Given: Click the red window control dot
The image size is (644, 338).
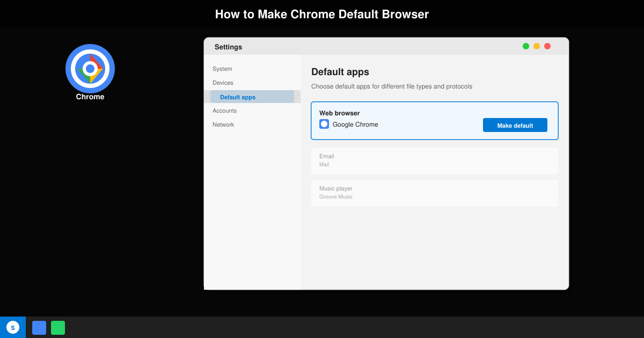Looking at the screenshot, I should point(547,46).
